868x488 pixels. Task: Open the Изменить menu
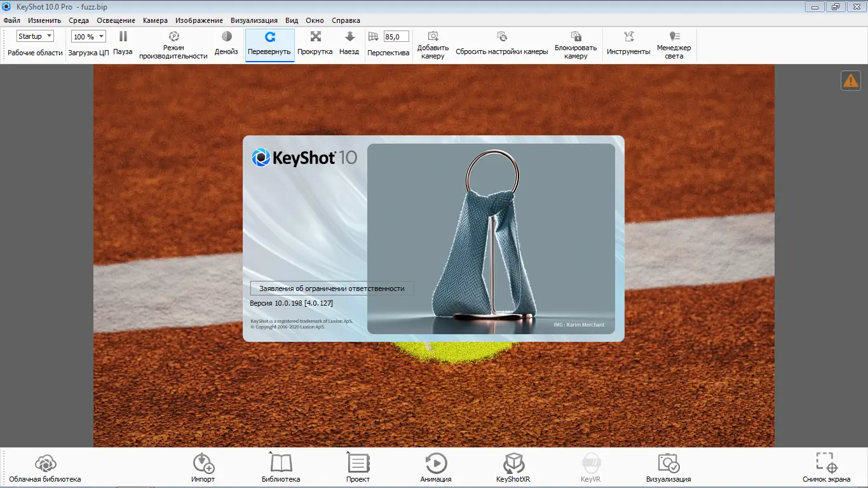[44, 20]
